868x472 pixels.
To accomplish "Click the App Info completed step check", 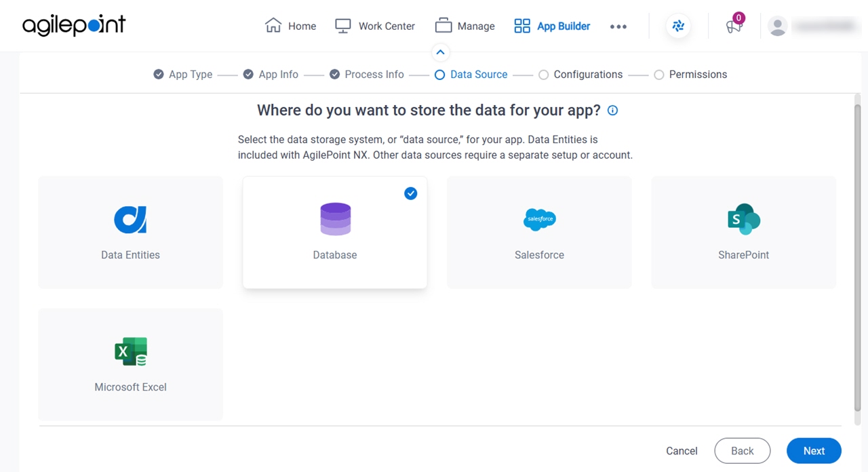I will click(x=248, y=75).
